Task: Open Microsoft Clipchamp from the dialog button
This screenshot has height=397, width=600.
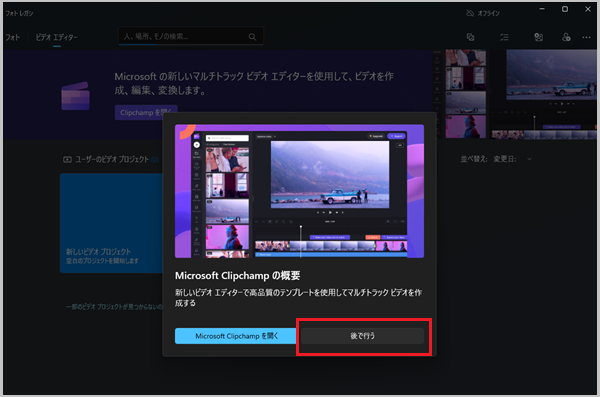Action: pyautogui.click(x=236, y=336)
